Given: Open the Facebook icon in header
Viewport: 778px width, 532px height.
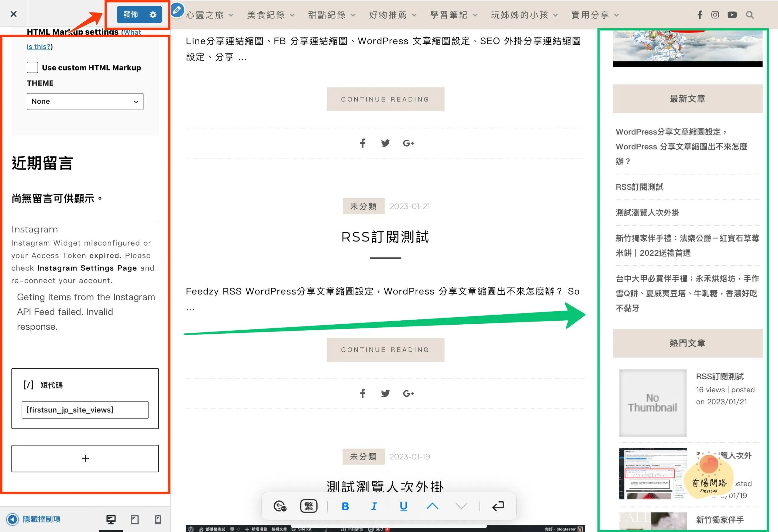Looking at the screenshot, I should [x=700, y=15].
